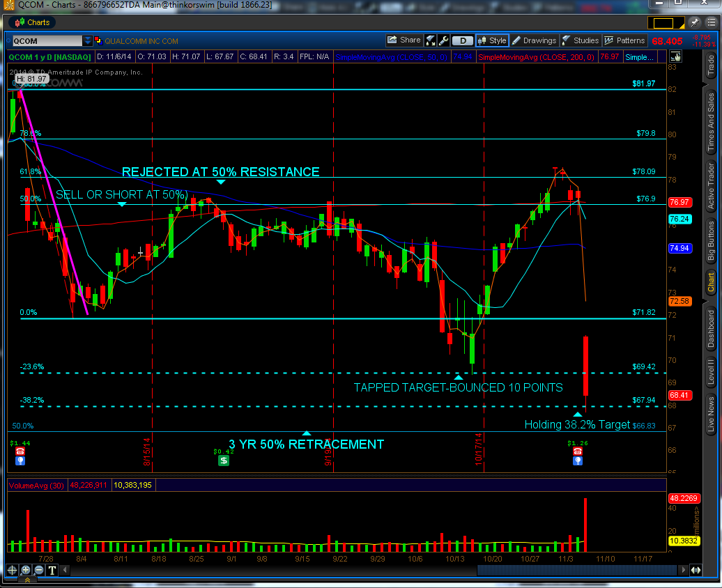Click the 68.41 last price bubble
The height and width of the screenshot is (588, 722).
[x=679, y=395]
